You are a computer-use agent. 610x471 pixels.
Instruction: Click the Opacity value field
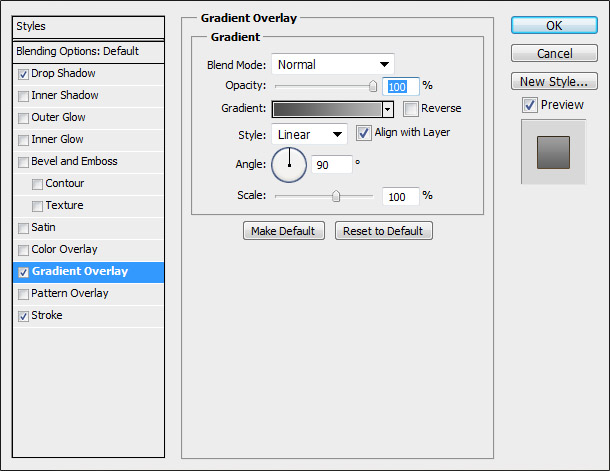click(401, 86)
